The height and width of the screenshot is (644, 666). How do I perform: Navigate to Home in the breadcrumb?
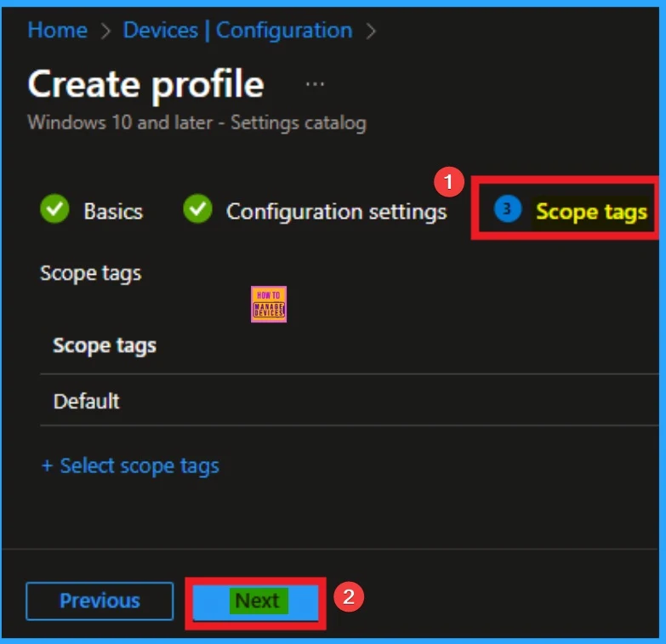click(x=57, y=31)
